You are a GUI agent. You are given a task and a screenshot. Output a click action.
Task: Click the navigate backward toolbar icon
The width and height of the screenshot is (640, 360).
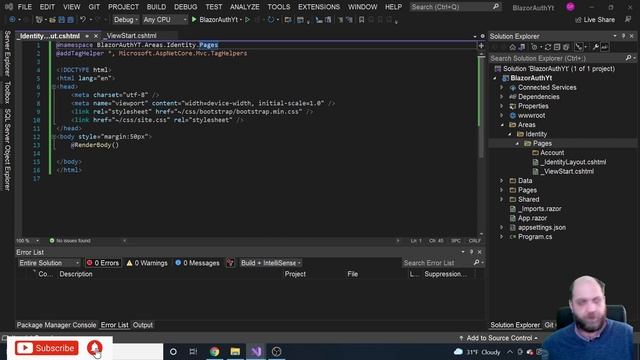click(12, 19)
